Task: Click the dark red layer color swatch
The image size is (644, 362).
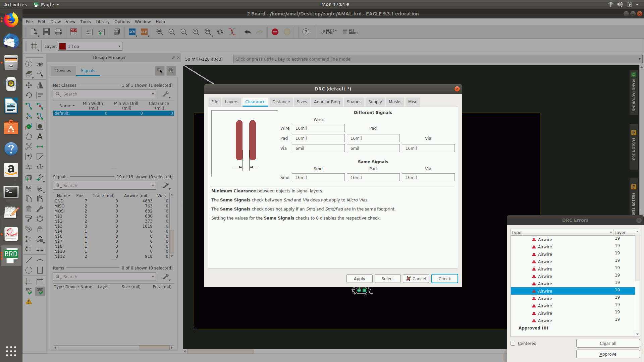Action: point(62,46)
